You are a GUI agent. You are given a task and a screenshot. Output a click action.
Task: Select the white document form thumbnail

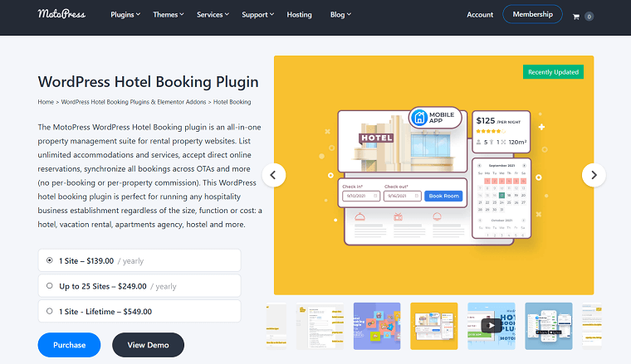(x=320, y=326)
